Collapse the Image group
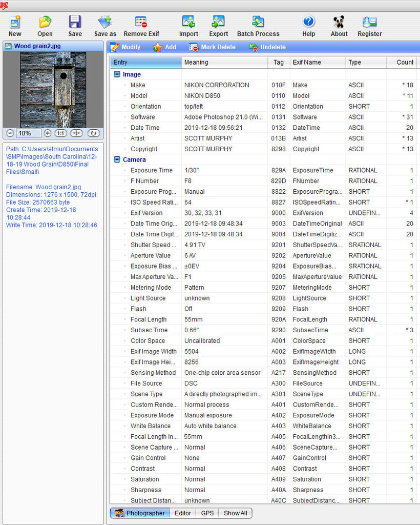This screenshot has width=420, height=525. (x=117, y=74)
